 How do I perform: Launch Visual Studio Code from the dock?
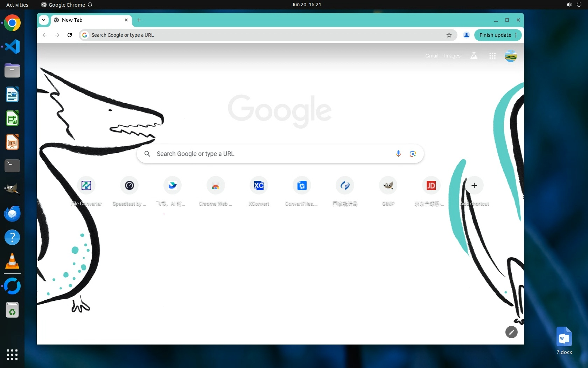coord(12,47)
